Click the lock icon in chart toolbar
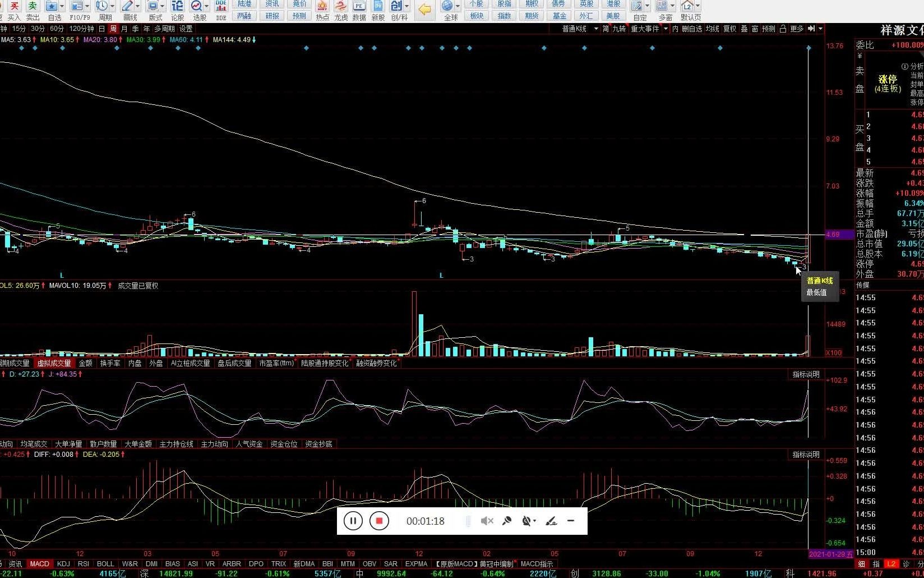Screen dimensions: 924x578 (783, 29)
